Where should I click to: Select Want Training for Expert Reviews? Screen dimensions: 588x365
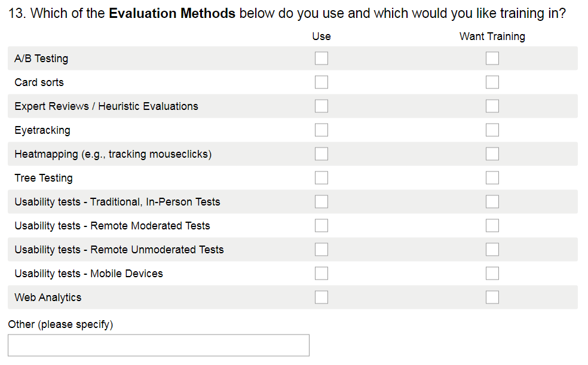click(492, 106)
